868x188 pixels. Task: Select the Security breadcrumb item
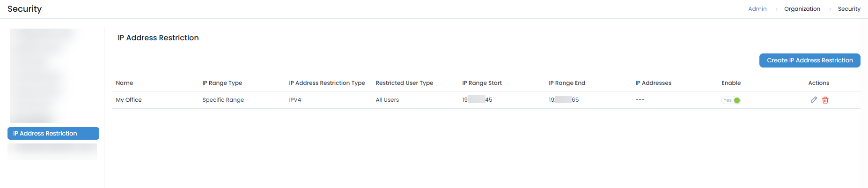point(849,9)
